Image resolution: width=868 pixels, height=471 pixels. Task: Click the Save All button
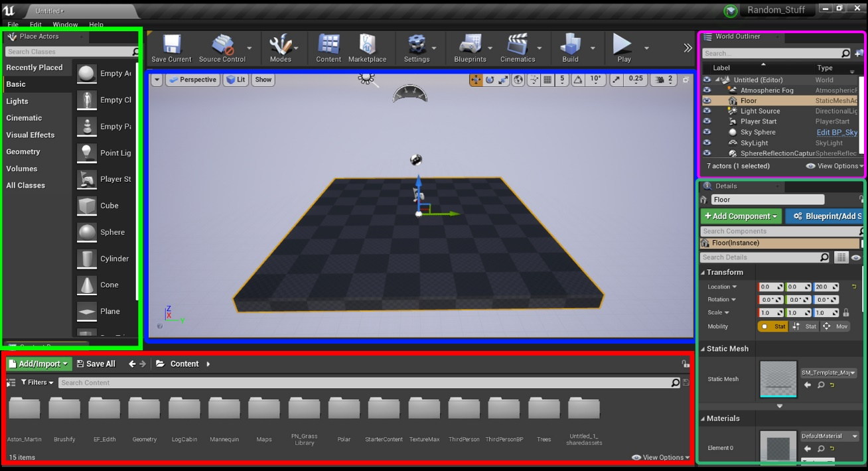coord(96,364)
